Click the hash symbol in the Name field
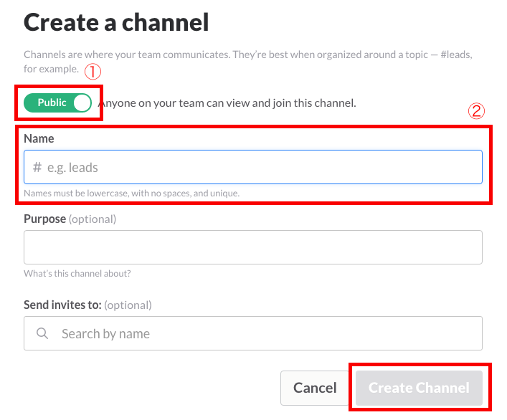 point(37,168)
